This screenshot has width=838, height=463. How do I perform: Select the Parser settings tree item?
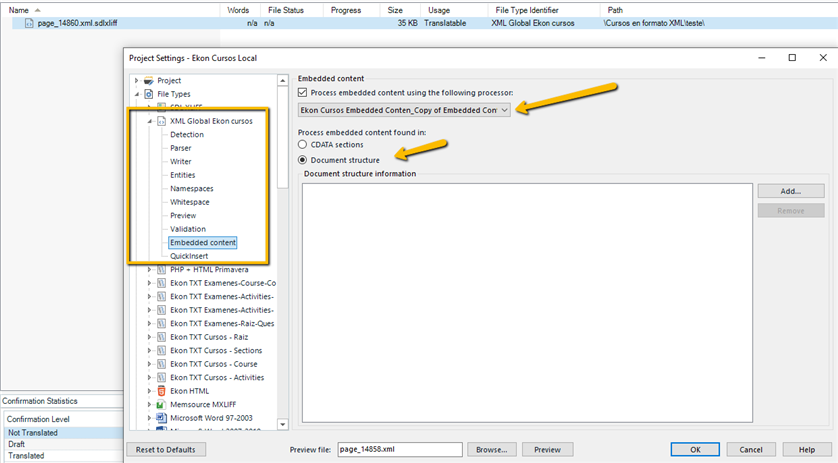point(181,148)
